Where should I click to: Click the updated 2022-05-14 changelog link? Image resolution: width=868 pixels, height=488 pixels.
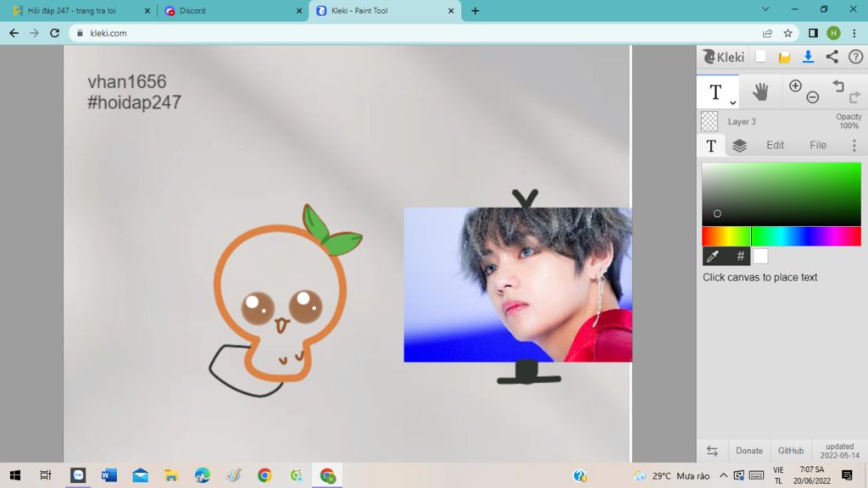[839, 451]
